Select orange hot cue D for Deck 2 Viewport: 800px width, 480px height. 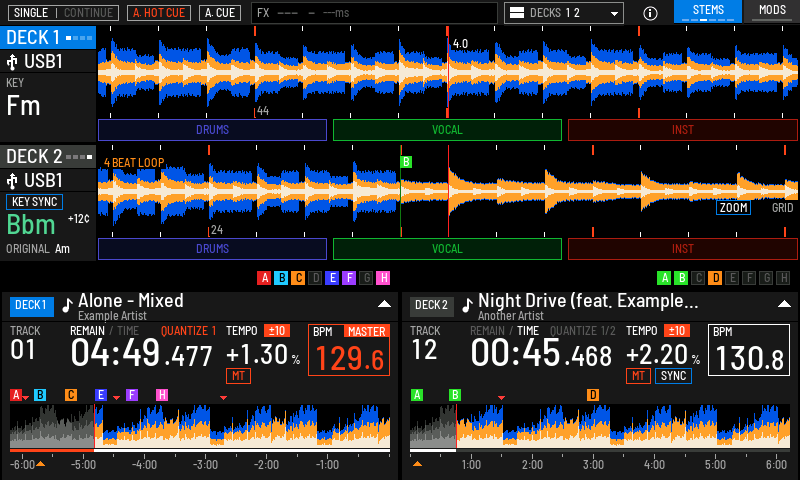(x=715, y=278)
